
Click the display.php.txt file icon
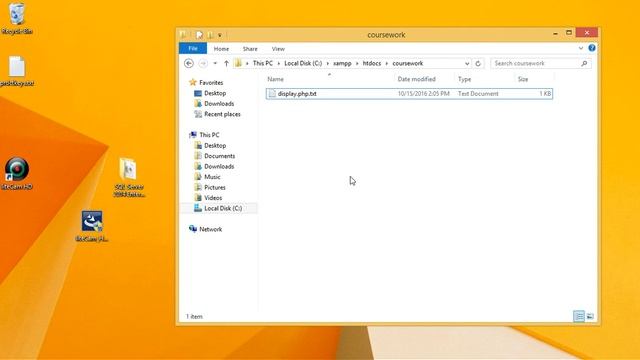pyautogui.click(x=272, y=93)
